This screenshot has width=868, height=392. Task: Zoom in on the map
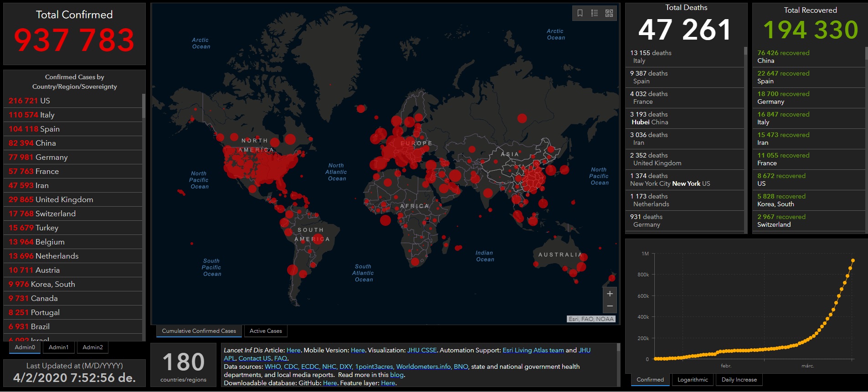[610, 294]
